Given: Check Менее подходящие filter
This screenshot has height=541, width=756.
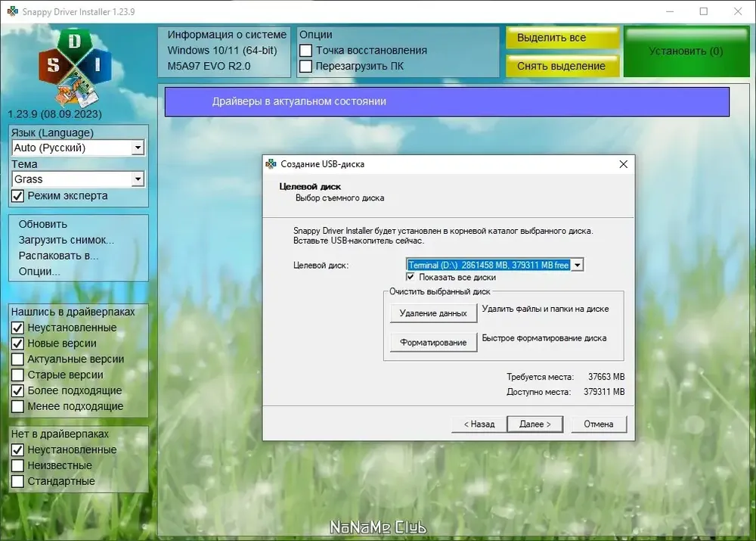Looking at the screenshot, I should tap(18, 406).
